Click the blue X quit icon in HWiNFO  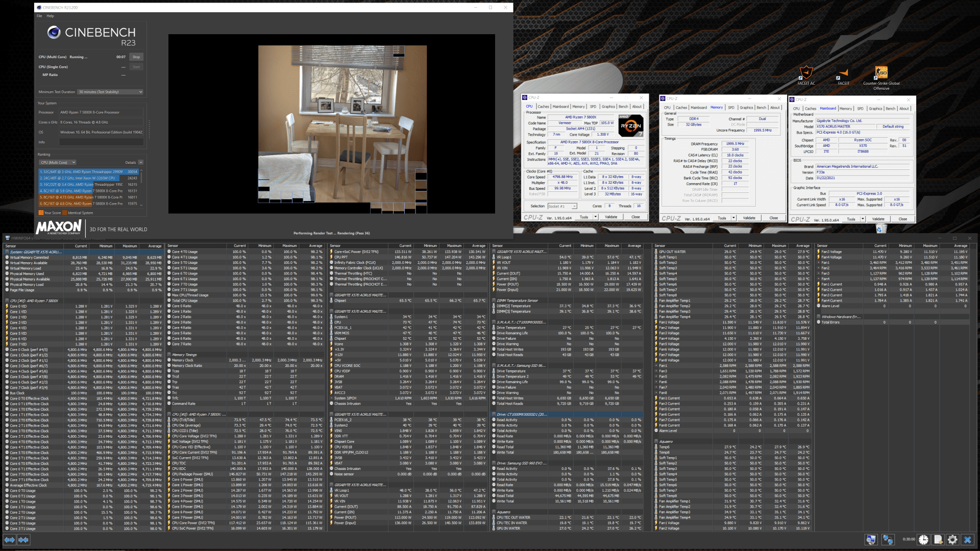point(967,539)
